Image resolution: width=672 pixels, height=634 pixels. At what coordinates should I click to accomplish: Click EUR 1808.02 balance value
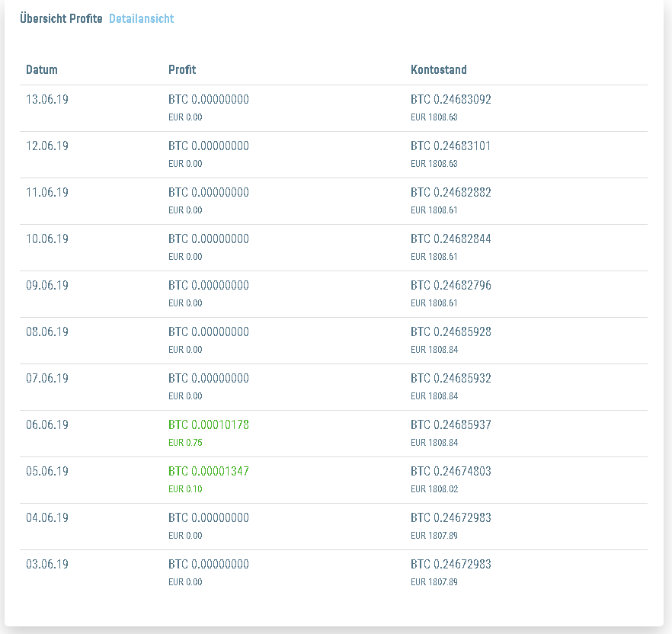(x=434, y=489)
